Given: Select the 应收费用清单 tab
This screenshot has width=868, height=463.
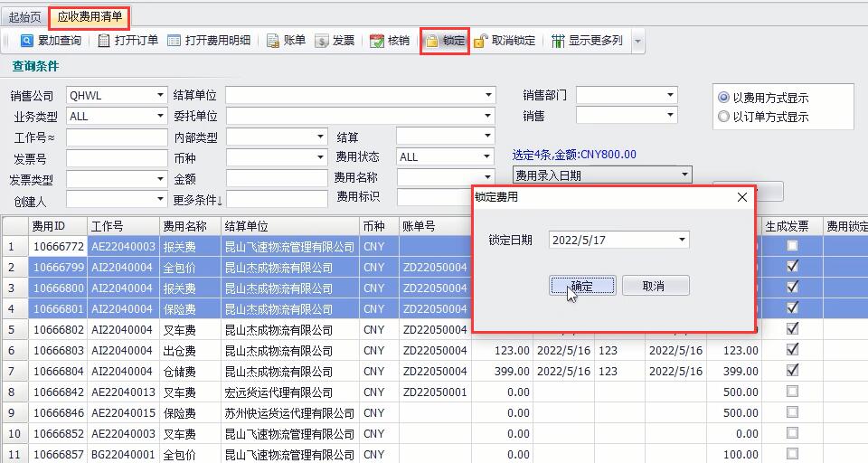Looking at the screenshot, I should coord(90,16).
